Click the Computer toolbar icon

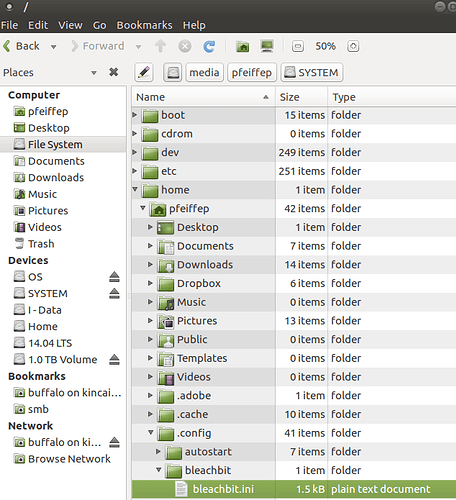267,46
